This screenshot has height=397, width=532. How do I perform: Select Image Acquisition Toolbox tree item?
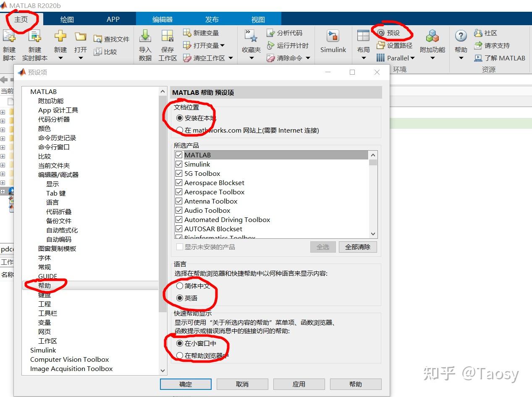(x=71, y=368)
